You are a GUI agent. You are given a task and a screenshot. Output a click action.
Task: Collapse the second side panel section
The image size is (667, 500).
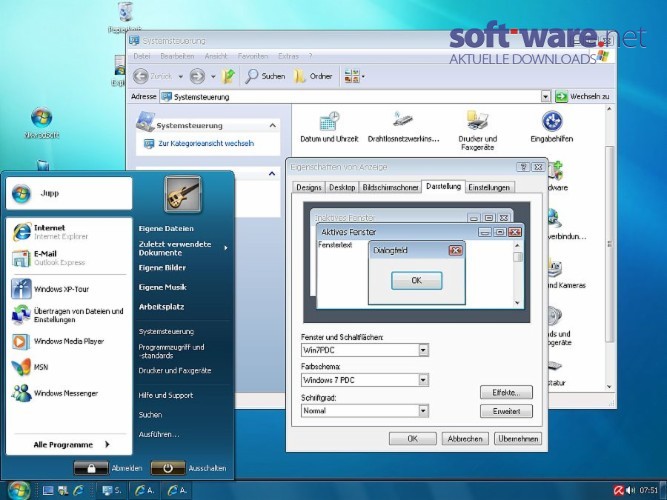point(272,174)
